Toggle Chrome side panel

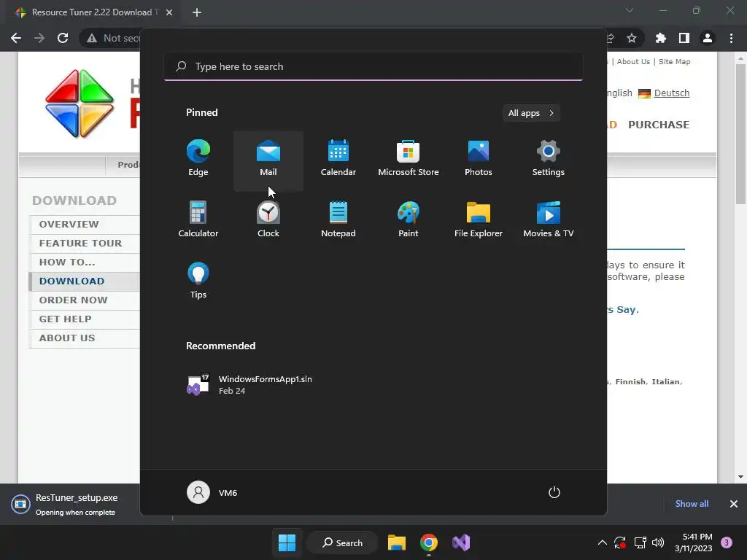click(684, 38)
